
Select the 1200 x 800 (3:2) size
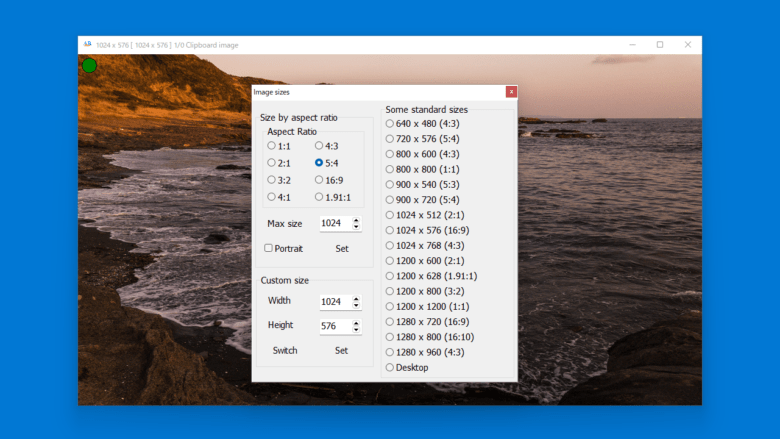coord(425,291)
